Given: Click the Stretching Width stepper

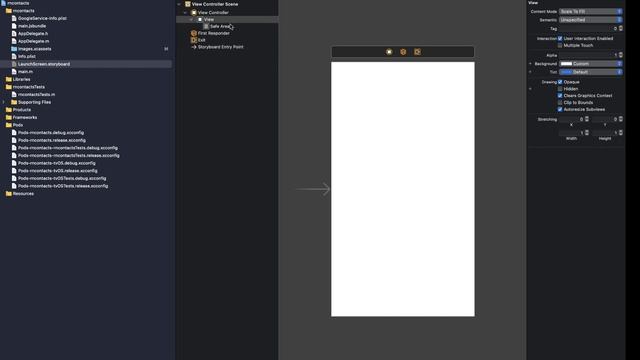Looking at the screenshot, I should (587, 133).
